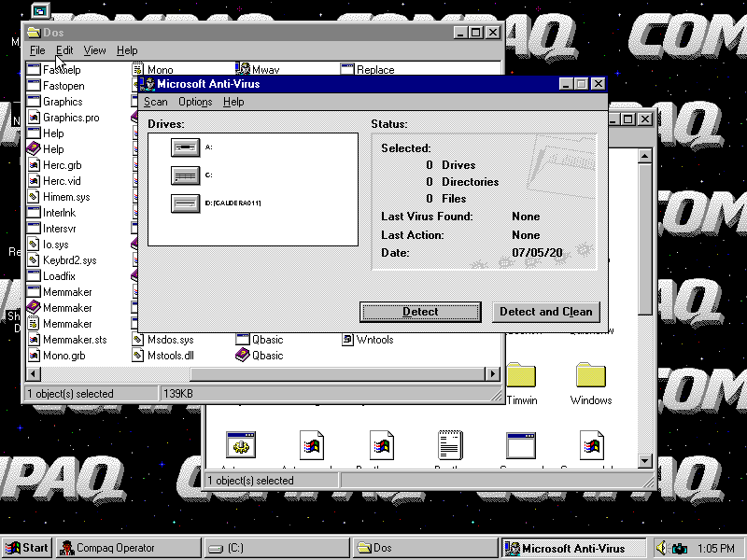This screenshot has height=560, width=747.
Task: Click the '139KB' status bar text
Action: (178, 394)
